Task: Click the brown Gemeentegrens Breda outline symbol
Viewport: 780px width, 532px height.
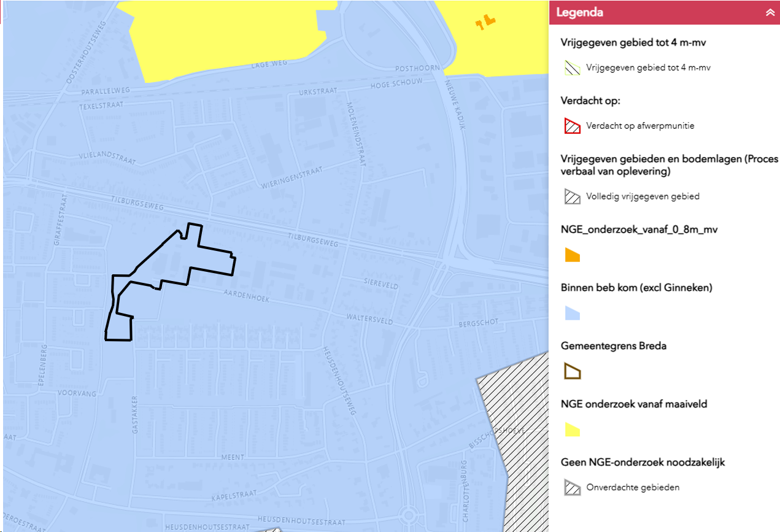Action: pyautogui.click(x=573, y=371)
